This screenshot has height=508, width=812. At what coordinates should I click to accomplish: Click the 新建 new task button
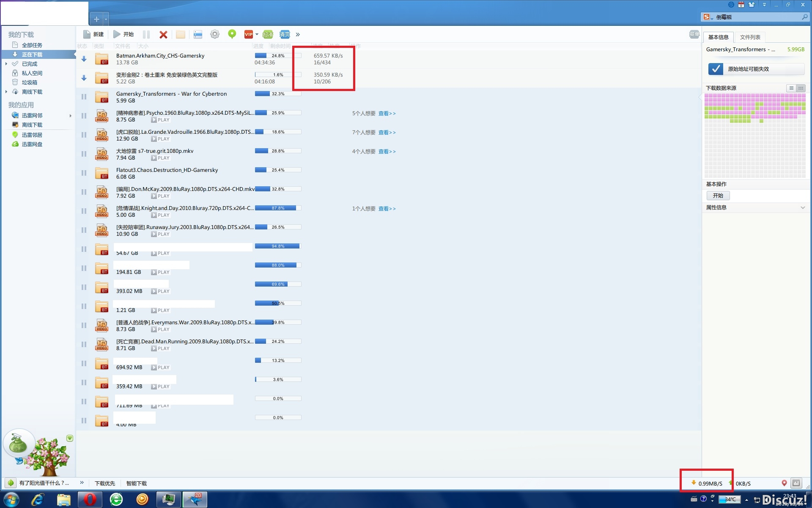[x=93, y=34]
